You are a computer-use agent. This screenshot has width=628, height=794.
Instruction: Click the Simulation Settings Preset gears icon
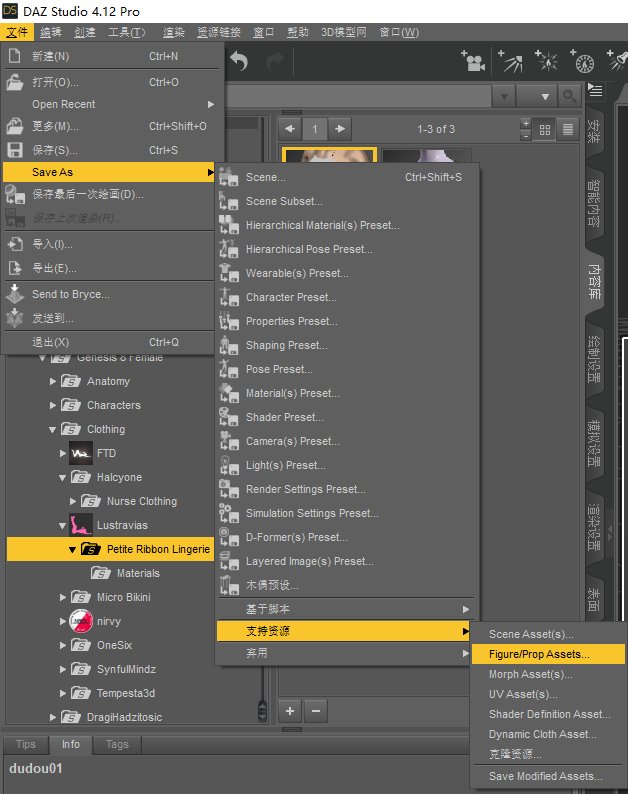[x=228, y=513]
